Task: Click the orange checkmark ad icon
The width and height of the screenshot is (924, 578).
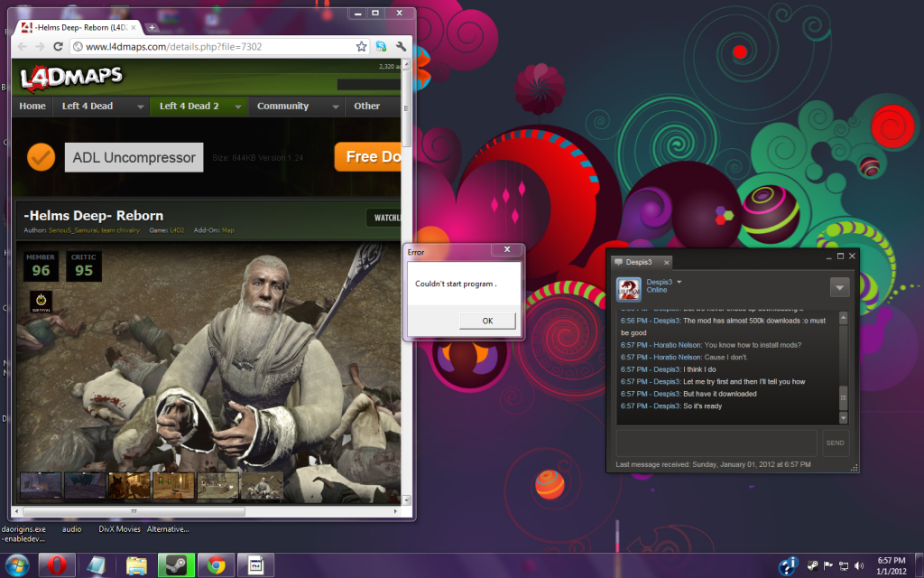Action: point(42,157)
